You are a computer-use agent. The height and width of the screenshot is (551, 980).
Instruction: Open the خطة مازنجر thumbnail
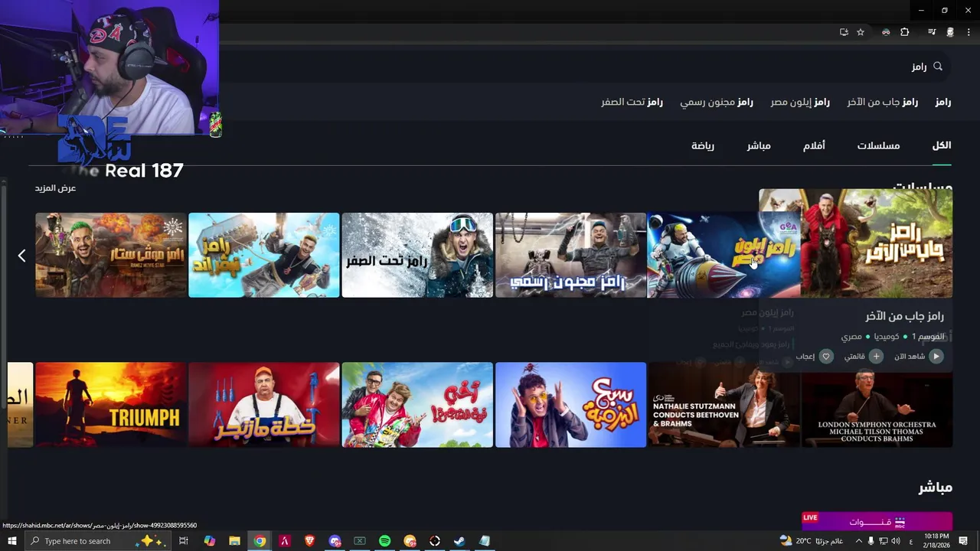click(x=264, y=405)
